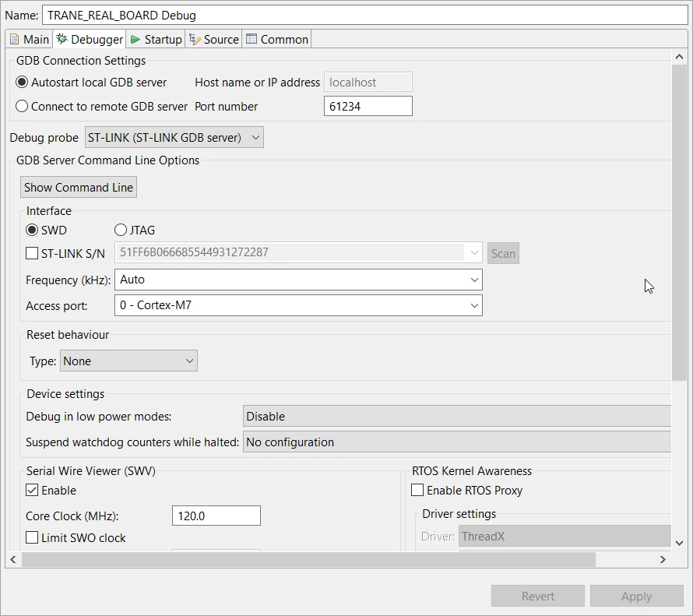The width and height of the screenshot is (693, 616).
Task: Open Suspend watchdog counters dropdown
Action: click(x=457, y=442)
